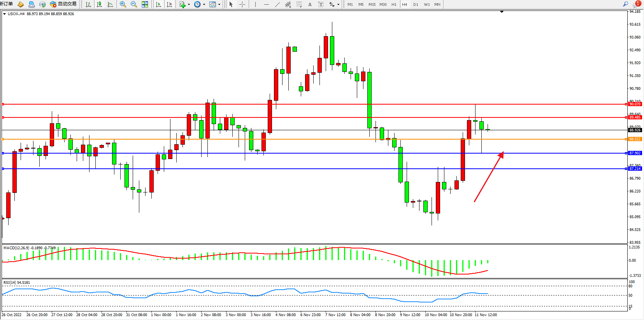
Task: Click the red 90.070 price level label
Action: [x=634, y=104]
